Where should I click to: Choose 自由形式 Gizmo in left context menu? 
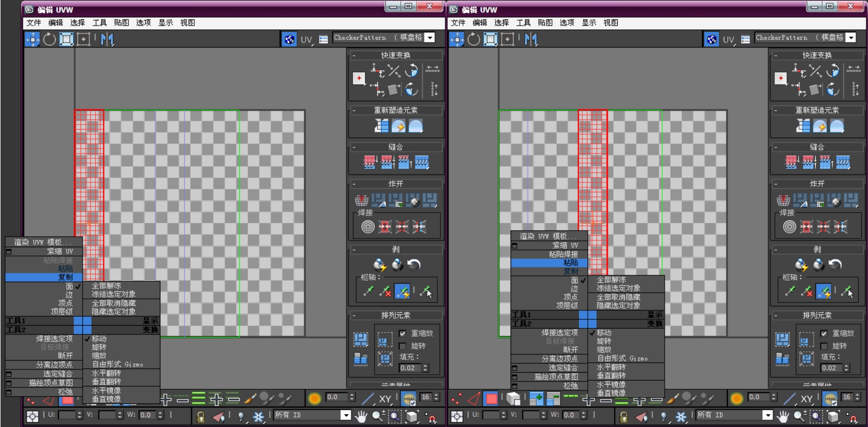click(x=121, y=364)
